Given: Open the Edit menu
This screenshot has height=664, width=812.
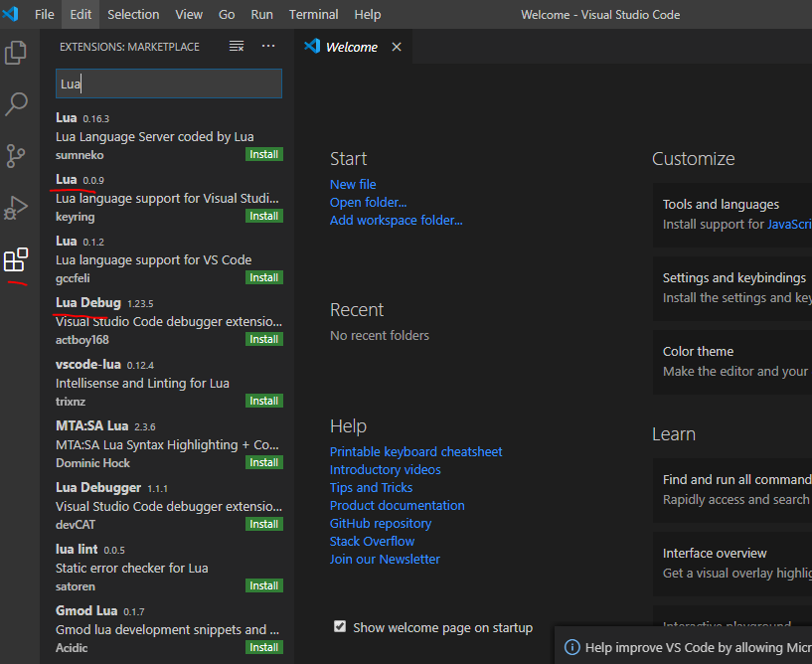Looking at the screenshot, I should (x=81, y=15).
